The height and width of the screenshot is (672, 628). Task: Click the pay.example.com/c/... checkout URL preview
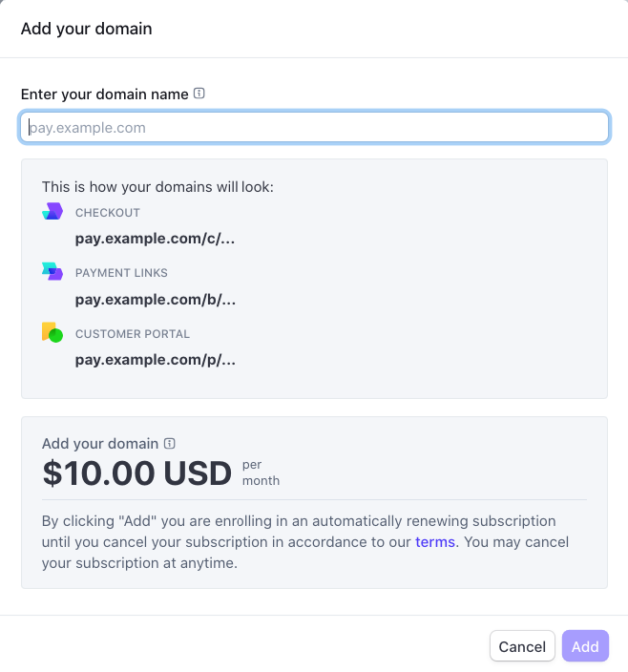pos(155,239)
